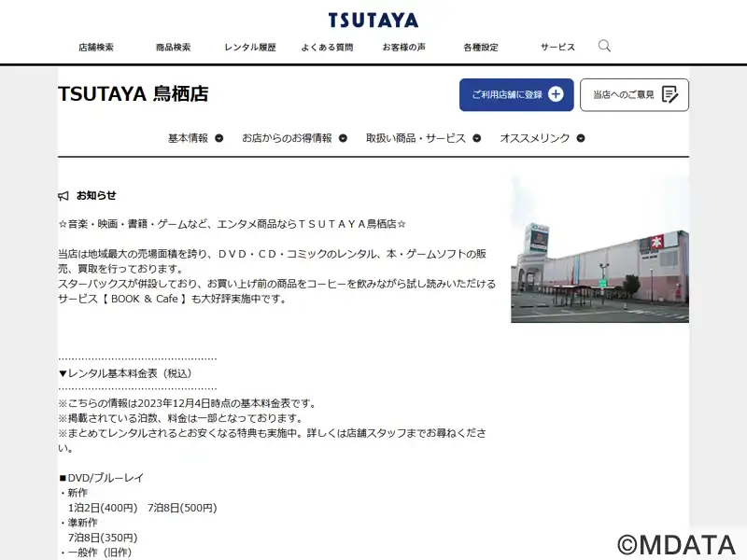Expand 基本情報 section arrow
Screen dimensions: 747x560
tap(219, 138)
